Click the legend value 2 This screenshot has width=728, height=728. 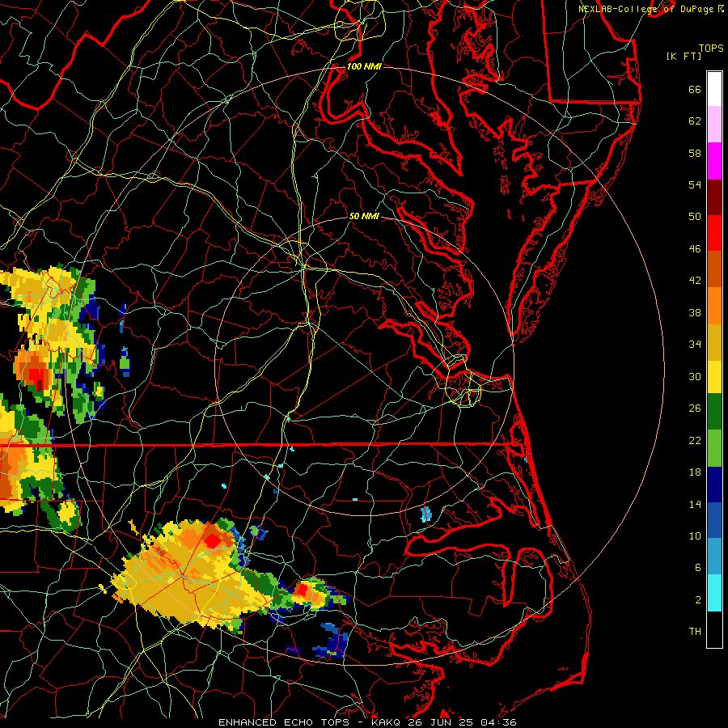697,600
